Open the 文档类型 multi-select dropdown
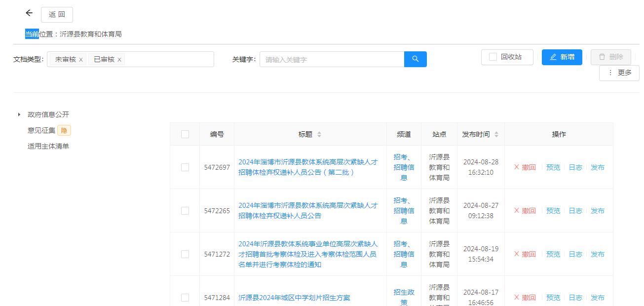Image resolution: width=644 pixels, height=306 pixels. pyautogui.click(x=168, y=59)
